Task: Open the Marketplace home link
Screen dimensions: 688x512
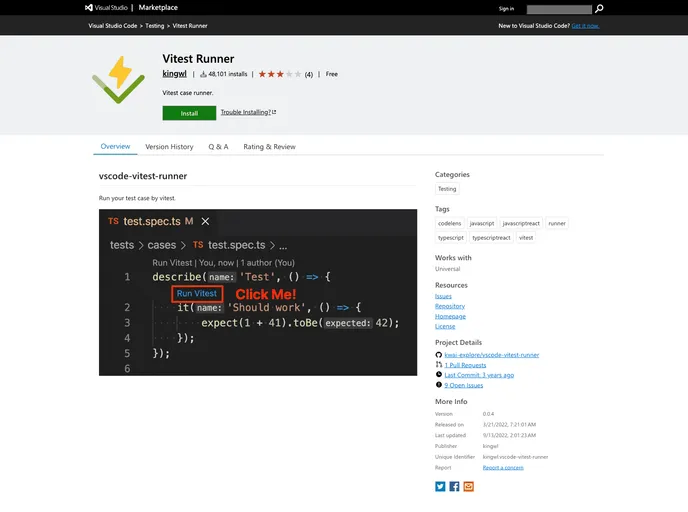Action: pos(158,7)
